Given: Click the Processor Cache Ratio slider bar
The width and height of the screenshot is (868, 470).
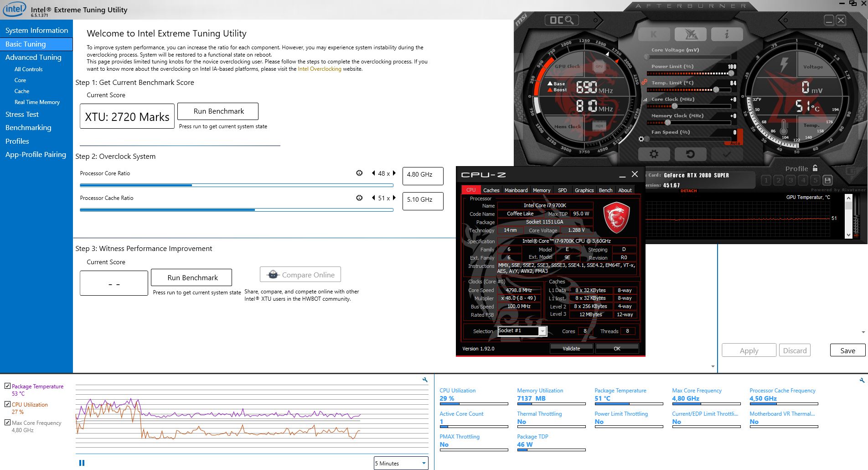Looking at the screenshot, I should [237, 210].
